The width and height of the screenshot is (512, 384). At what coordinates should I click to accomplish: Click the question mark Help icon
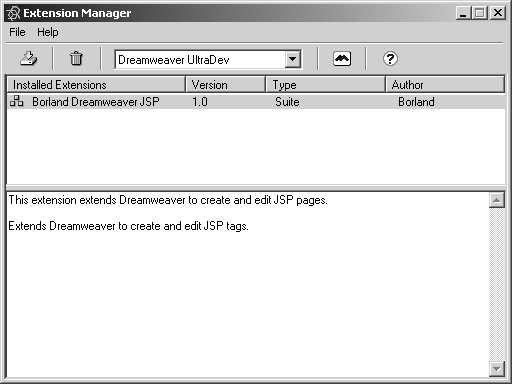390,59
